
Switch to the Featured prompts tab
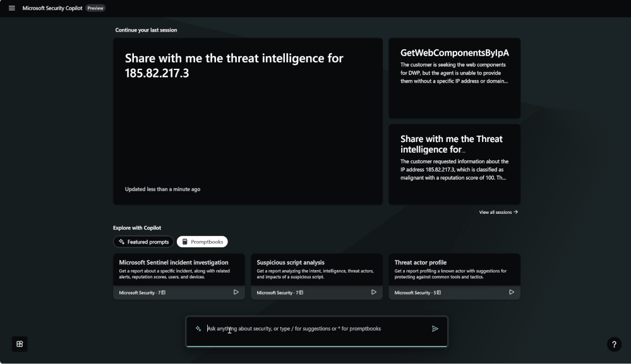[143, 242]
